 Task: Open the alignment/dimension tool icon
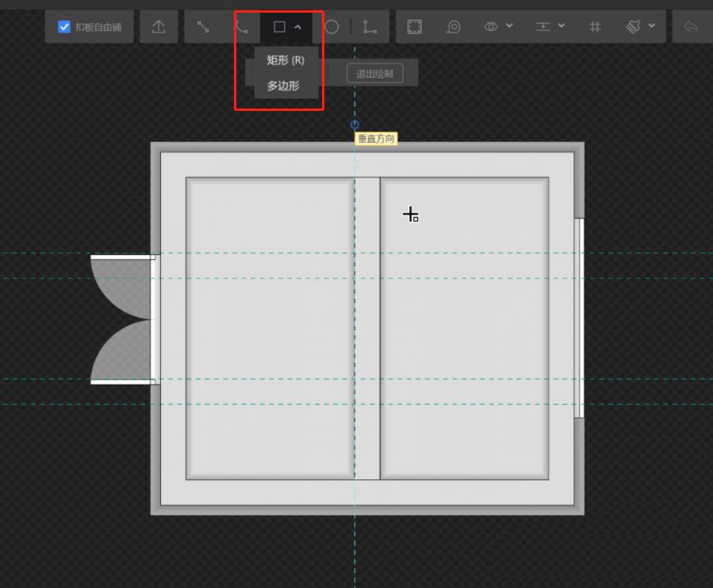(x=542, y=27)
